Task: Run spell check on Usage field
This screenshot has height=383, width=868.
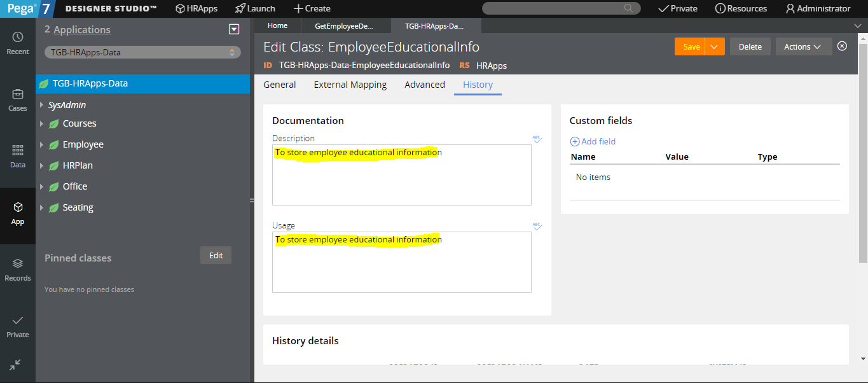Action: pyautogui.click(x=537, y=225)
